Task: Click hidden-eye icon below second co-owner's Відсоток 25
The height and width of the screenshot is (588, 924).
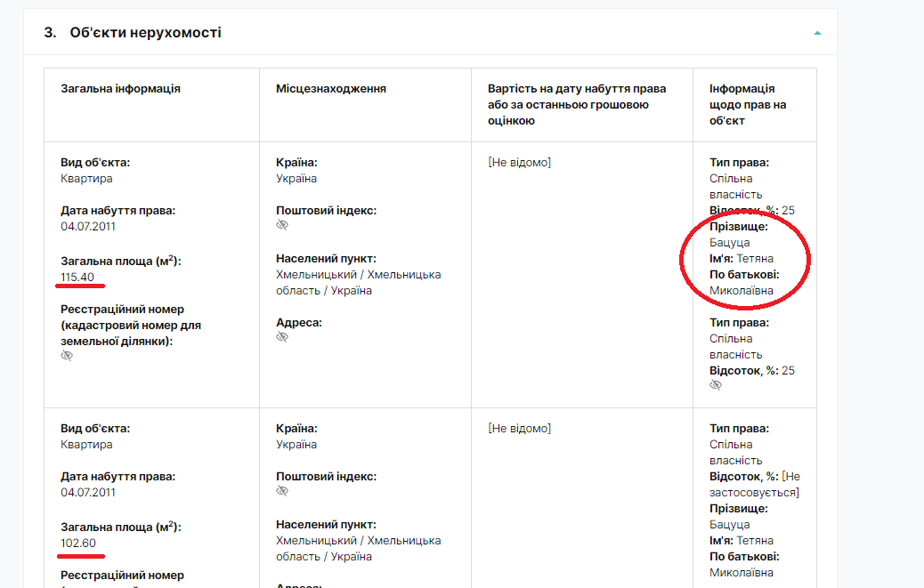Action: click(716, 386)
